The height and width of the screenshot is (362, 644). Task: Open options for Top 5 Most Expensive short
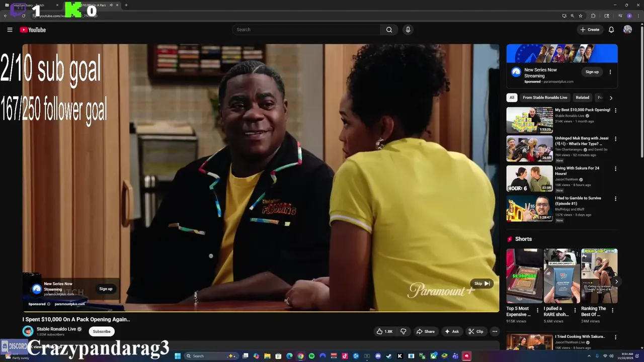click(537, 310)
